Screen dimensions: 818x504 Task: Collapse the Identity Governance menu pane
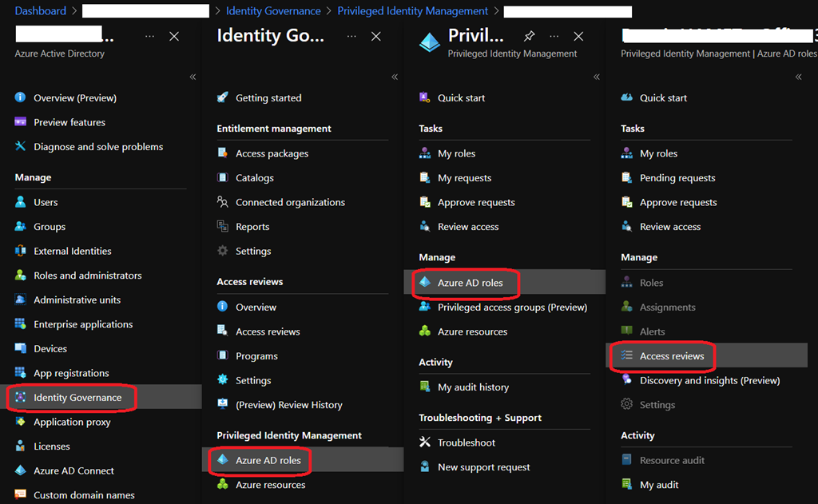click(395, 77)
